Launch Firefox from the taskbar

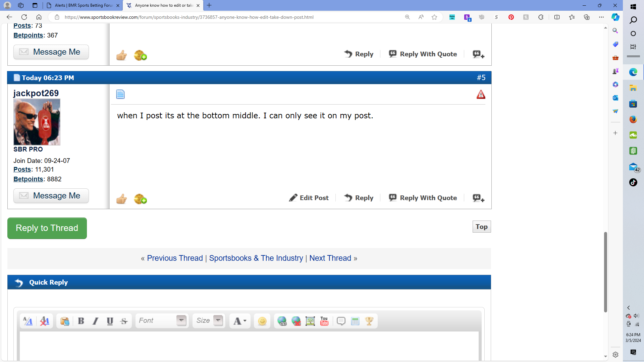[x=633, y=119]
